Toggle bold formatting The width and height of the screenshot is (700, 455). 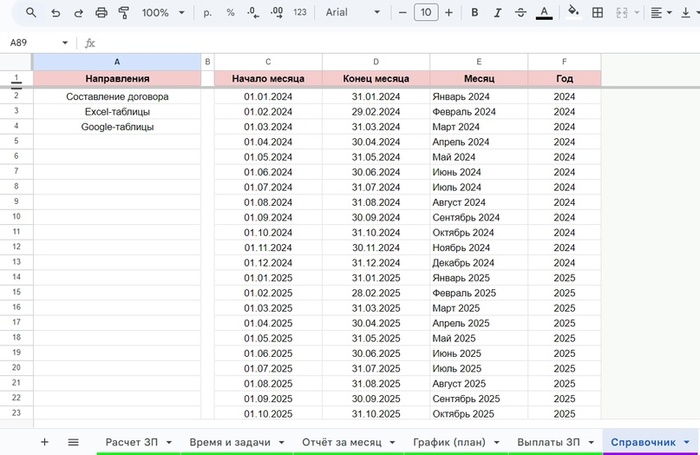tap(474, 13)
